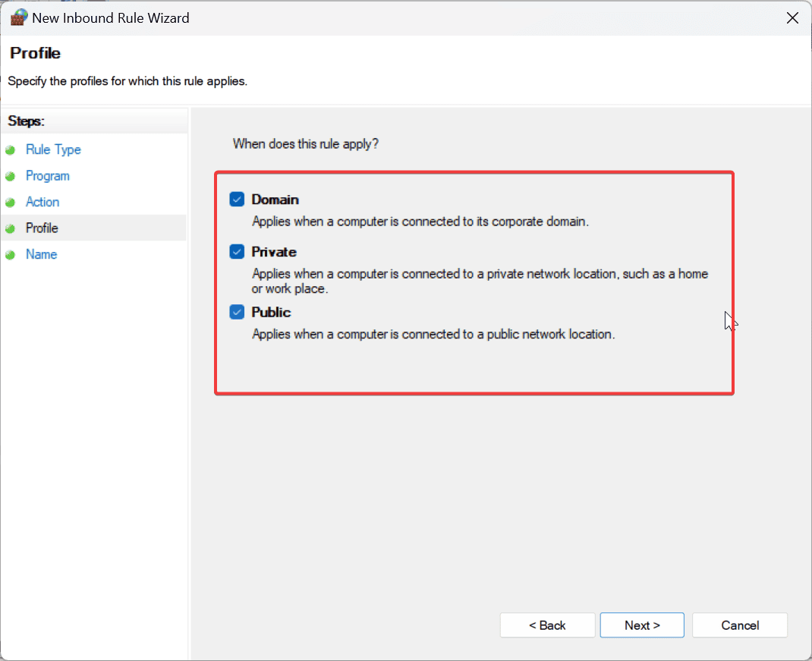Cancel the inbound rule wizard

(x=740, y=625)
